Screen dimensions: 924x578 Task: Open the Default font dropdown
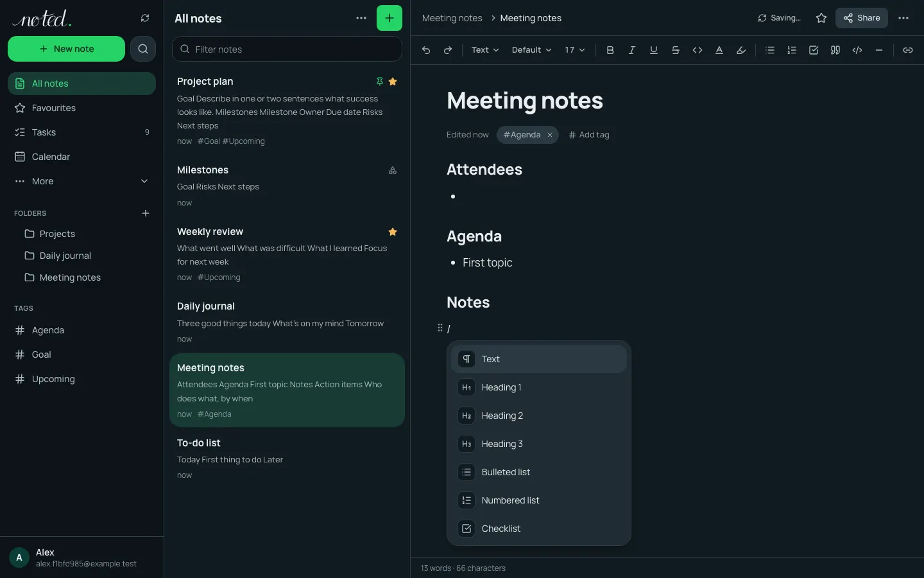coord(531,50)
